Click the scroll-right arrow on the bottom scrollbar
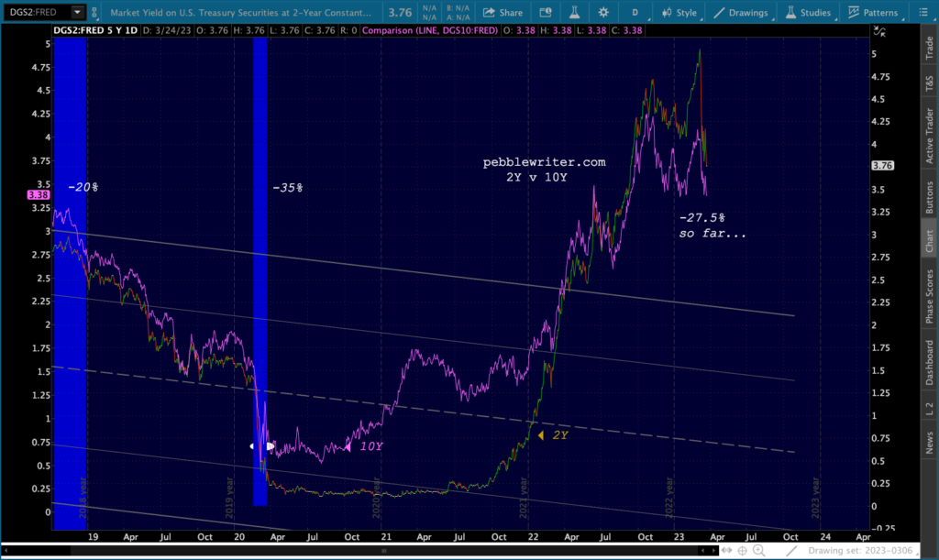The width and height of the screenshot is (939, 560). 713,551
